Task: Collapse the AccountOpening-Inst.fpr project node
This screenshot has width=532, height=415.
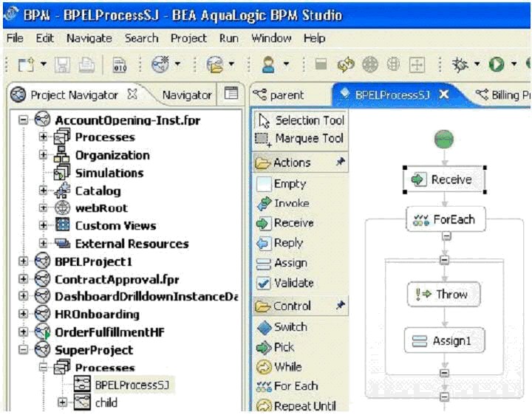Action: 23,120
